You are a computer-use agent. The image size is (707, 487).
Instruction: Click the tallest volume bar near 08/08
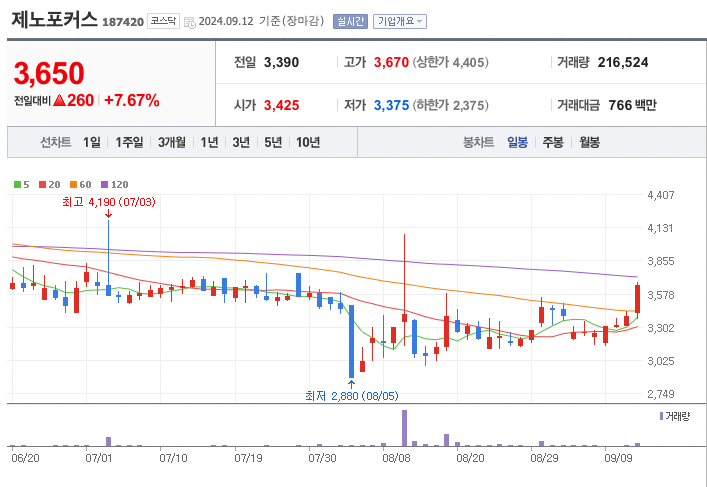click(404, 428)
